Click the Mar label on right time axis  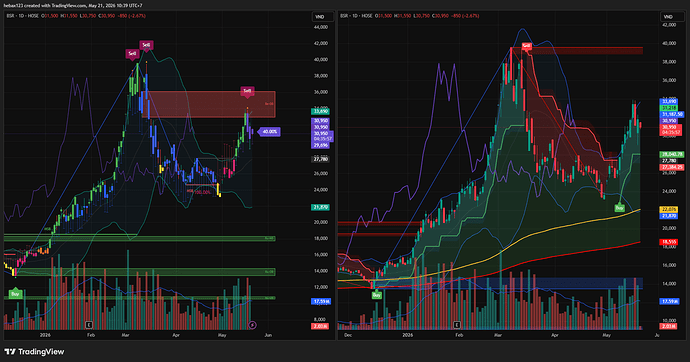[x=498, y=335]
